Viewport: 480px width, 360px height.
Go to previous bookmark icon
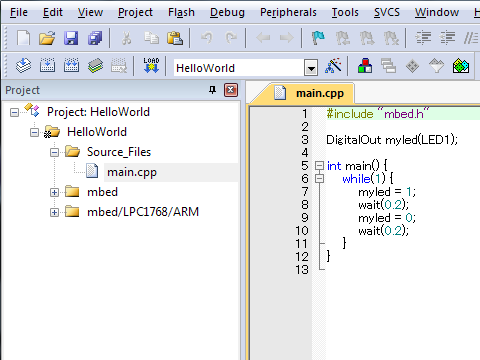pyautogui.click(x=343, y=38)
